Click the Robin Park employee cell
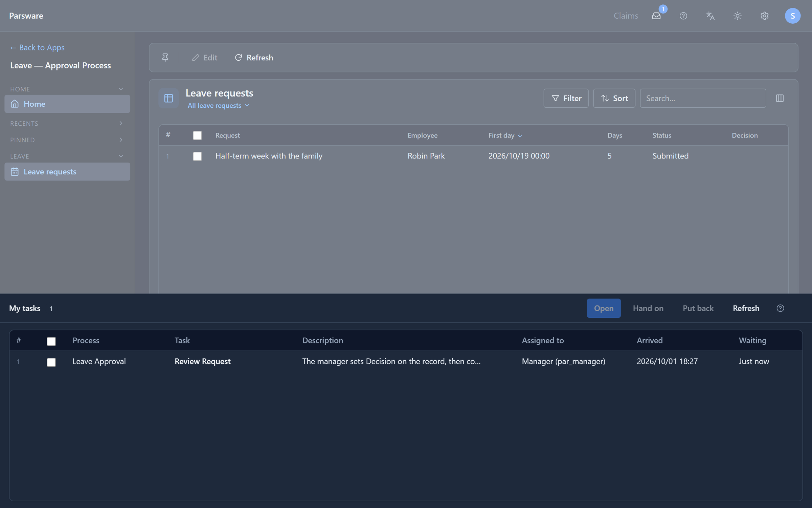This screenshot has height=508, width=812. [426, 156]
